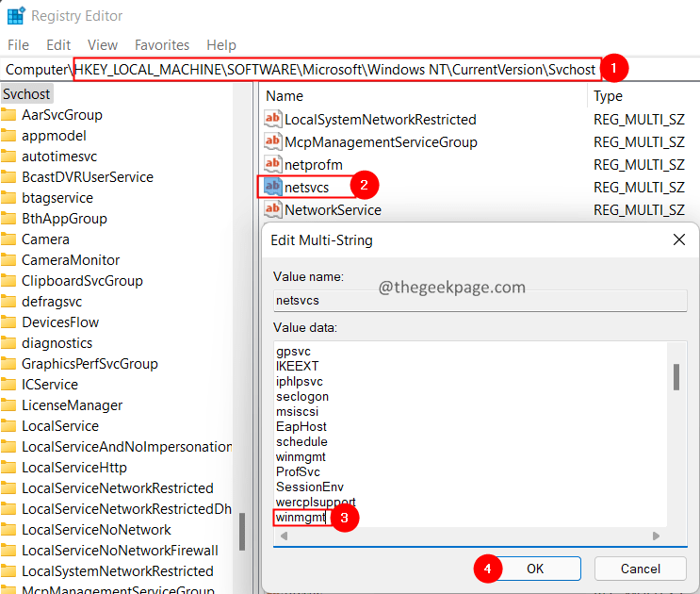The height and width of the screenshot is (594, 700).
Task: Click the ICService folder icon
Action: coord(8,385)
